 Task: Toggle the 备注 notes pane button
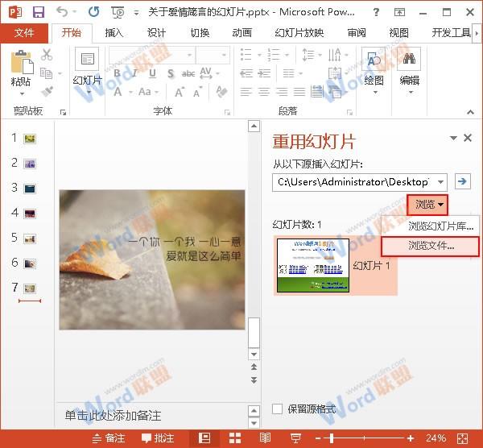(109, 438)
